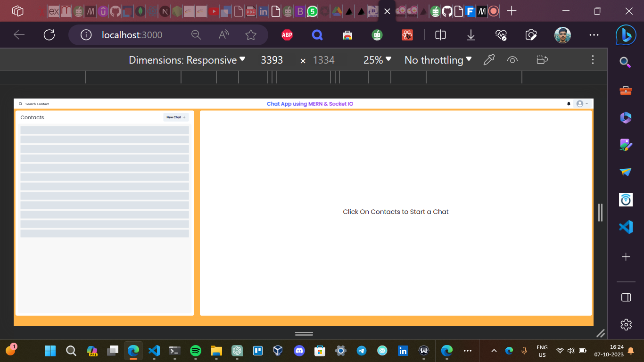The image size is (644, 362).
Task: Open the user avatar profile menu
Action: (582, 104)
